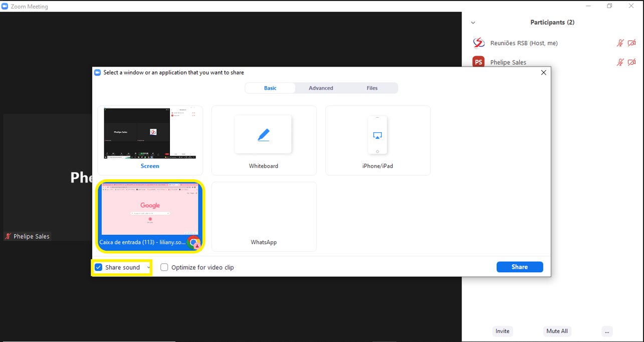The width and height of the screenshot is (644, 342).
Task: Click Phelipe Sales muted microphone icon
Action: 620,62
